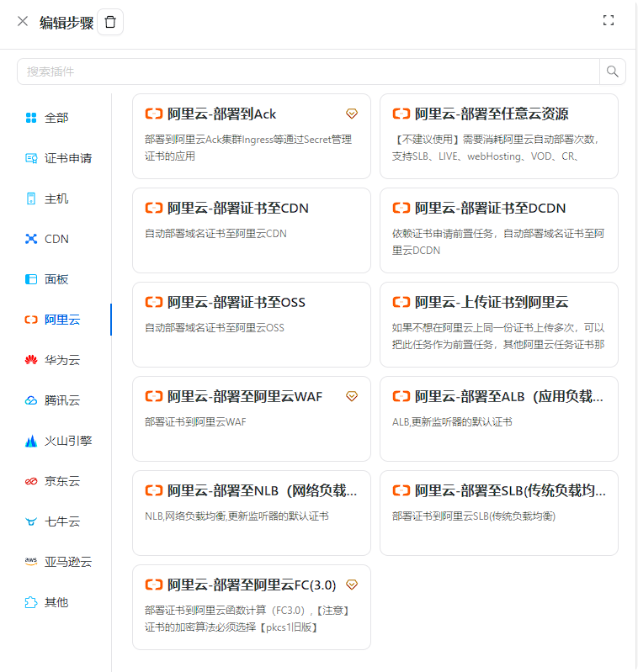Click the Aliyun logo on 部署证书至DCDN card
This screenshot has height=672, width=638.
(401, 209)
